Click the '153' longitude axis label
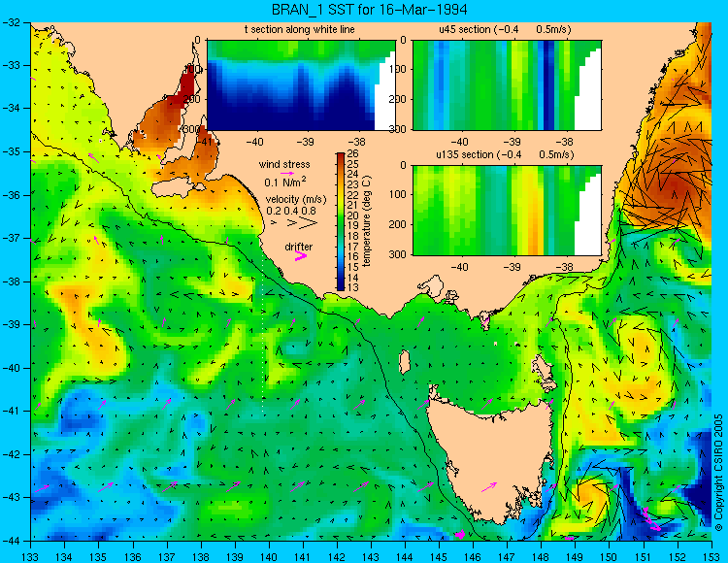The width and height of the screenshot is (728, 563). (711, 556)
